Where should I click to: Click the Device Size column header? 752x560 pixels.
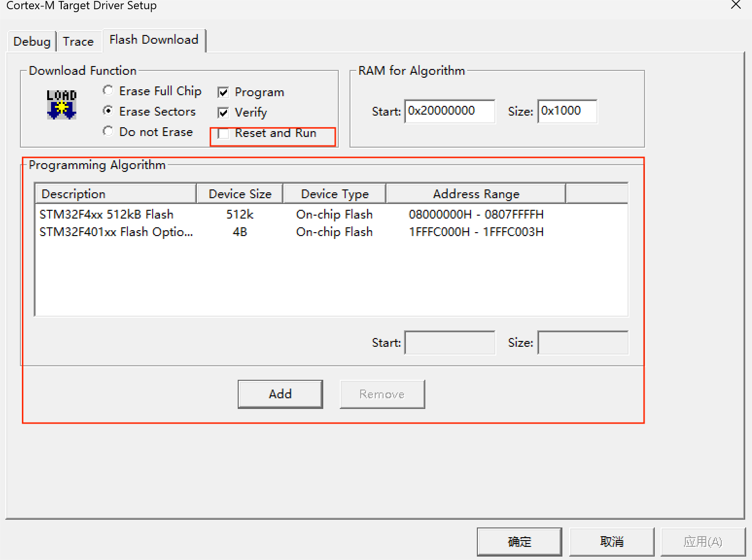coord(240,194)
